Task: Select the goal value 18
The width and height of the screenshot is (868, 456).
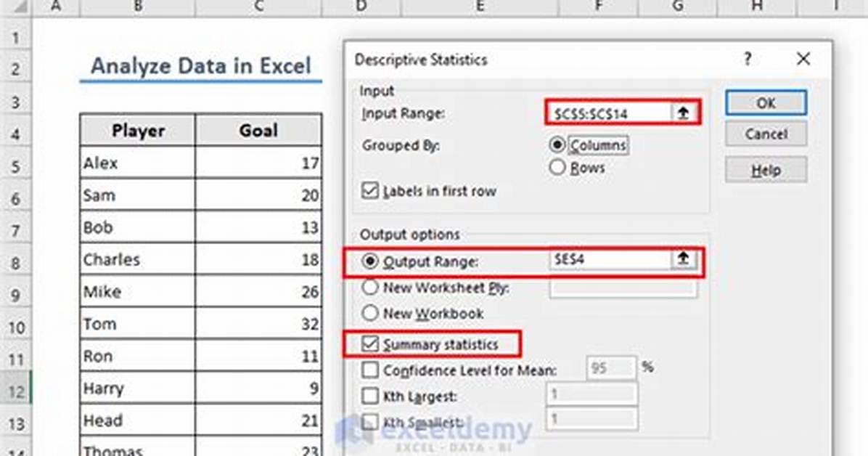Action: tap(258, 258)
